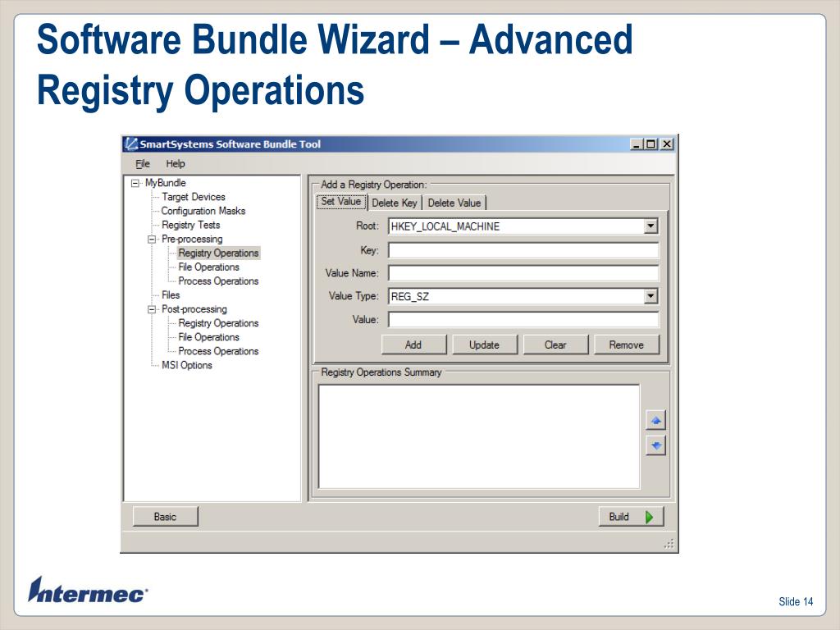Click inside Registry Operations Summary list
840x630 pixels.
479,436
